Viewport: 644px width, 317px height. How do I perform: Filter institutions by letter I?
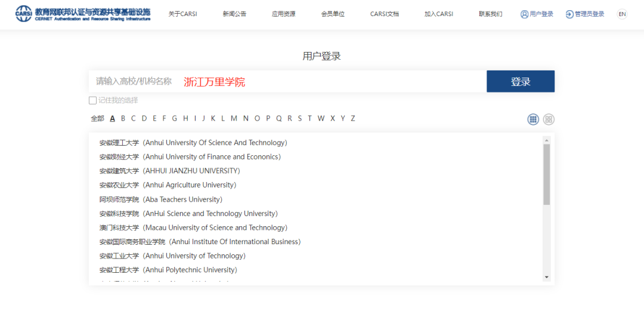[x=195, y=118]
